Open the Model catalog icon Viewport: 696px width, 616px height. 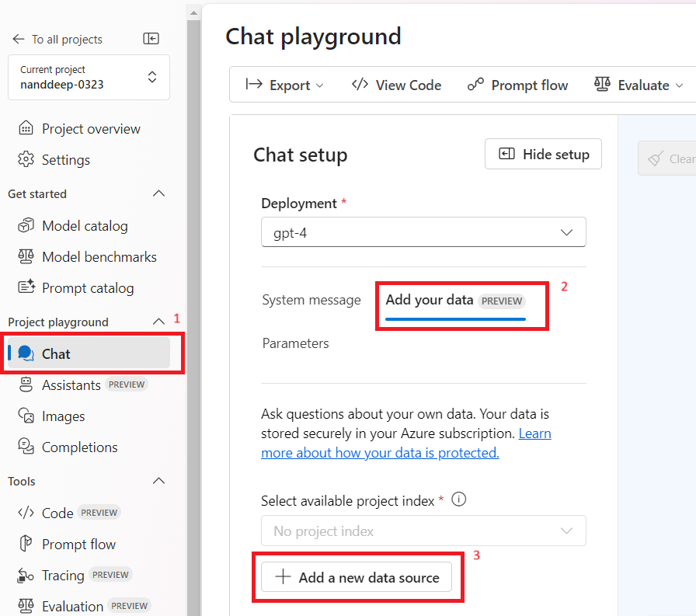pyautogui.click(x=26, y=226)
